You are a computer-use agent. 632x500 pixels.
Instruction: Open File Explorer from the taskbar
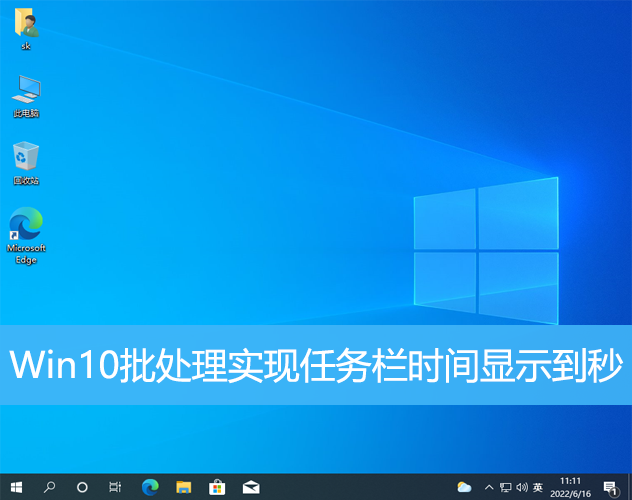click(183, 487)
